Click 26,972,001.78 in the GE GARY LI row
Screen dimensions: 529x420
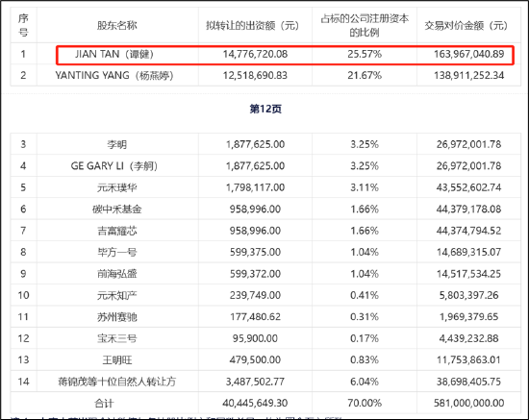pyautogui.click(x=468, y=166)
